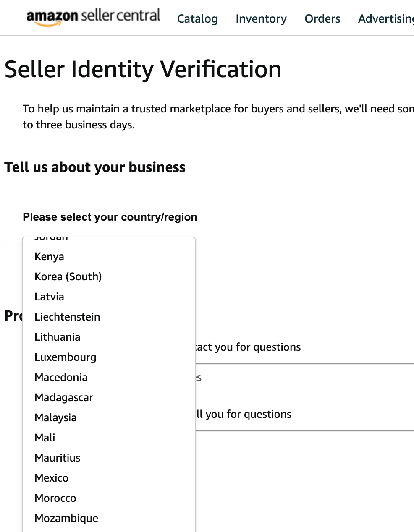Select Kenya from the country list
This screenshot has width=414, height=532.
coord(50,256)
